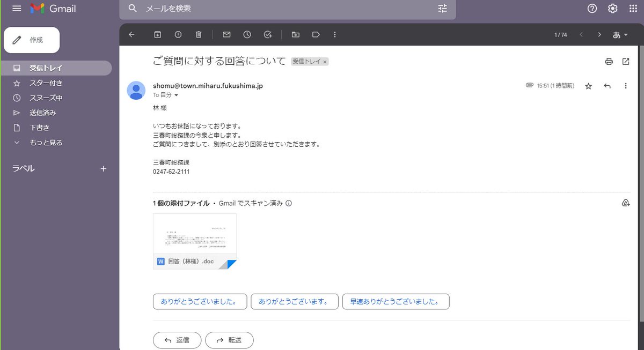Click phone number 0247-62-2111
The height and width of the screenshot is (350, 644).
(171, 172)
